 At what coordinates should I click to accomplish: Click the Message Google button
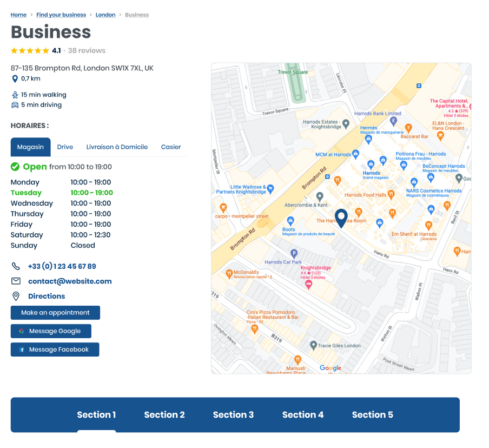point(51,331)
